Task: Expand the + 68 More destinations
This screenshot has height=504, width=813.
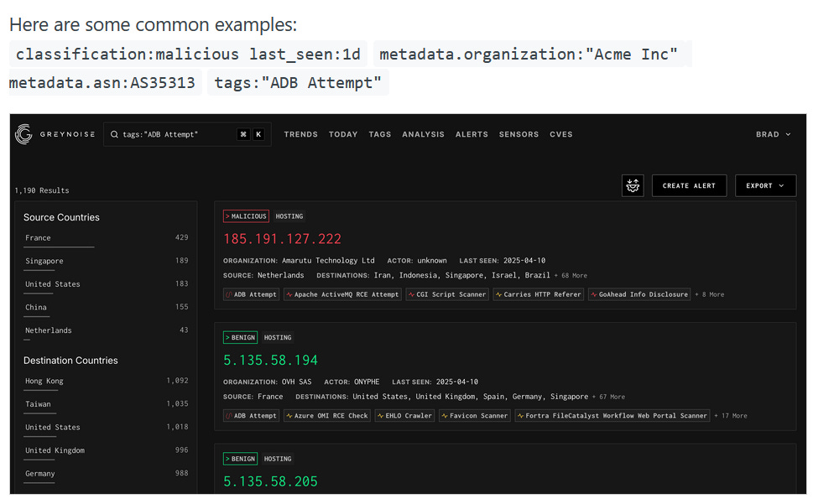Action: point(571,276)
